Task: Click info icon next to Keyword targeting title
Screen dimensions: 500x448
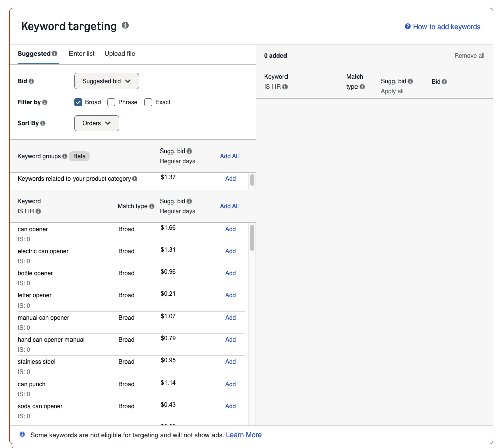Action: [x=125, y=25]
